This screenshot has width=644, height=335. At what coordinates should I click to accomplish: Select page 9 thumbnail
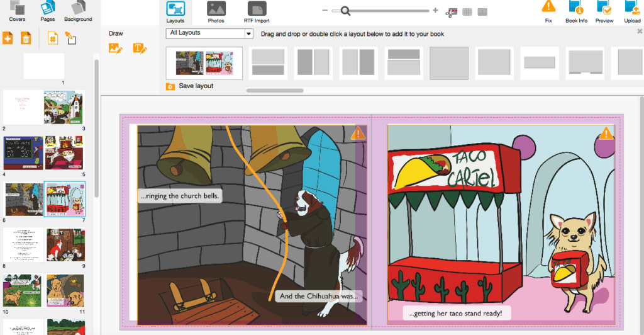click(x=65, y=246)
